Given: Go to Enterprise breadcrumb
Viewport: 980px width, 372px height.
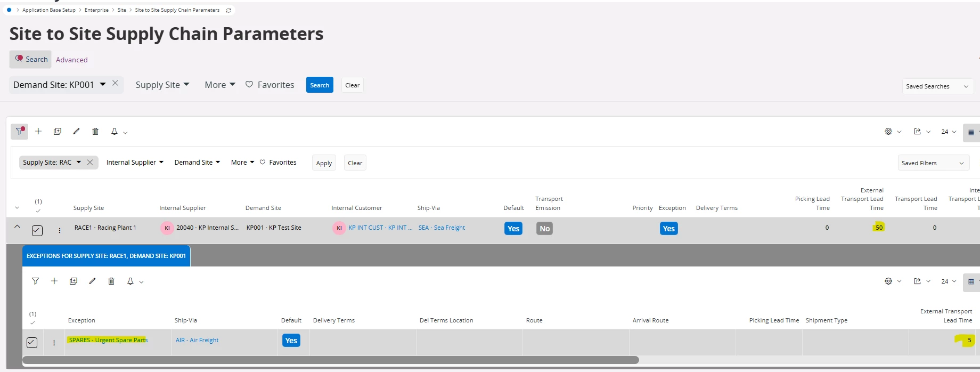Looking at the screenshot, I should point(96,10).
